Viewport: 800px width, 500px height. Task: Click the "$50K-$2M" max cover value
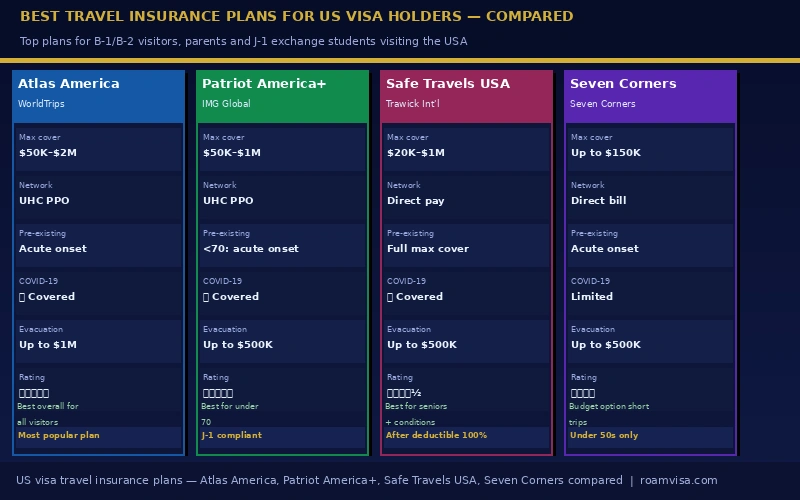[48, 153]
